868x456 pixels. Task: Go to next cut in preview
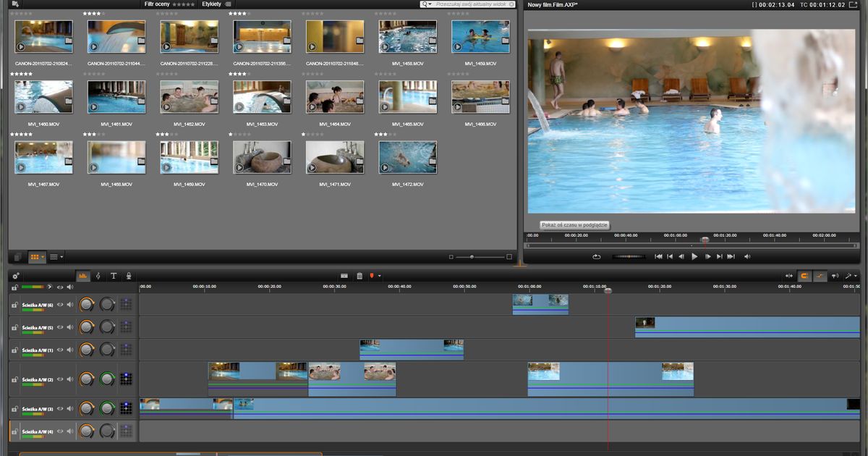pyautogui.click(x=719, y=256)
